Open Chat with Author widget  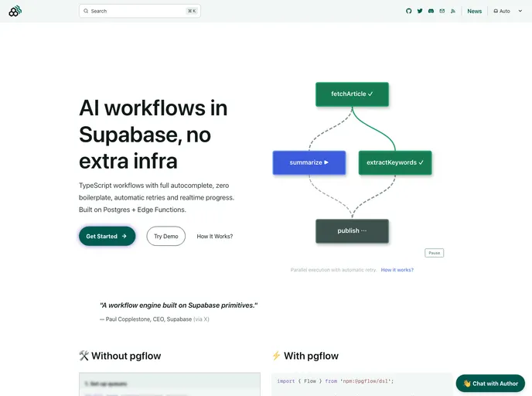490,383
